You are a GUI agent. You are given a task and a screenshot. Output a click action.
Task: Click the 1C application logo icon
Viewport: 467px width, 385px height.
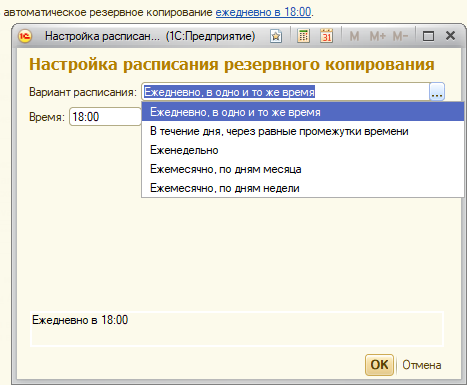(25, 36)
